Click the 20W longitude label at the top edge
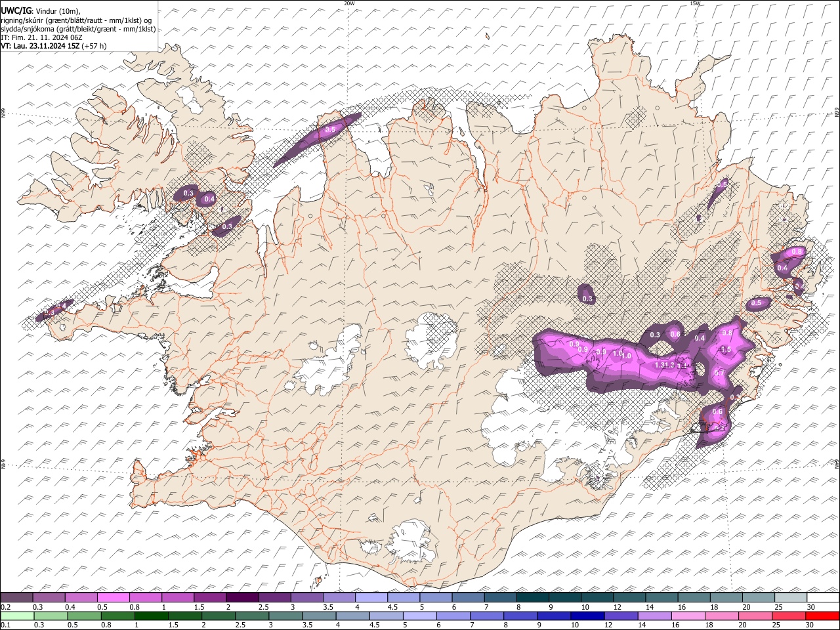 (349, 3)
